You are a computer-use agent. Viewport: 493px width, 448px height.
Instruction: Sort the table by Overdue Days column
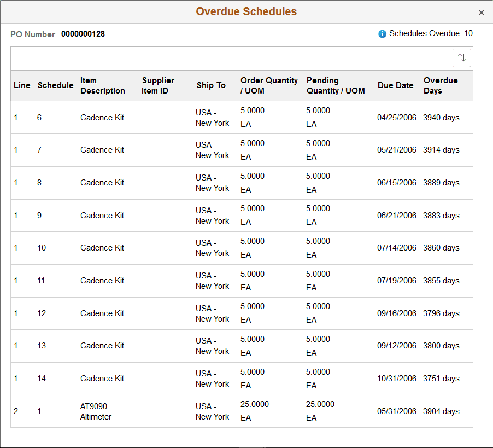tap(441, 85)
